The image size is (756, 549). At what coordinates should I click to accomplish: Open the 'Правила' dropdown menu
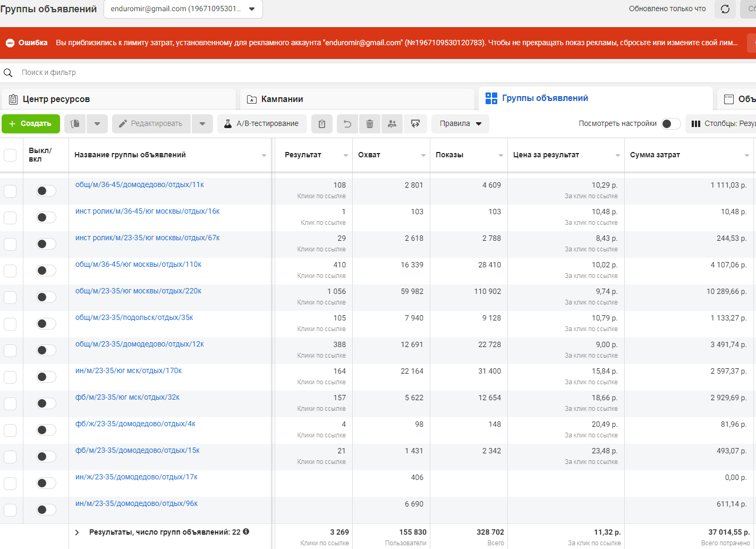460,124
